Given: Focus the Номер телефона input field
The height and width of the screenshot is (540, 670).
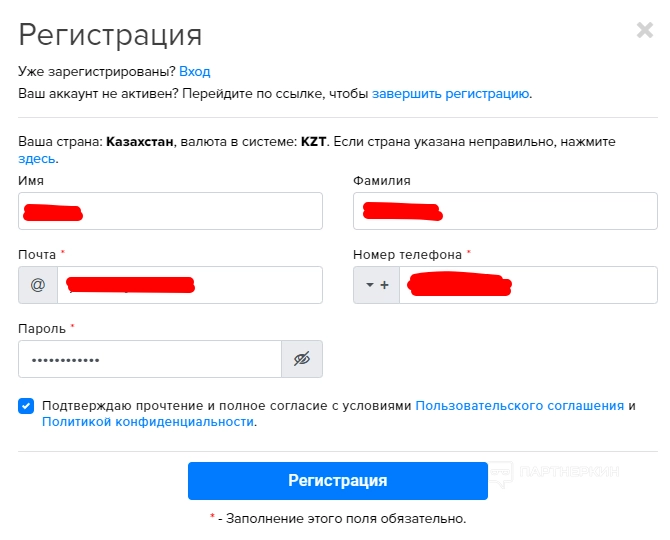Looking at the screenshot, I should click(528, 285).
